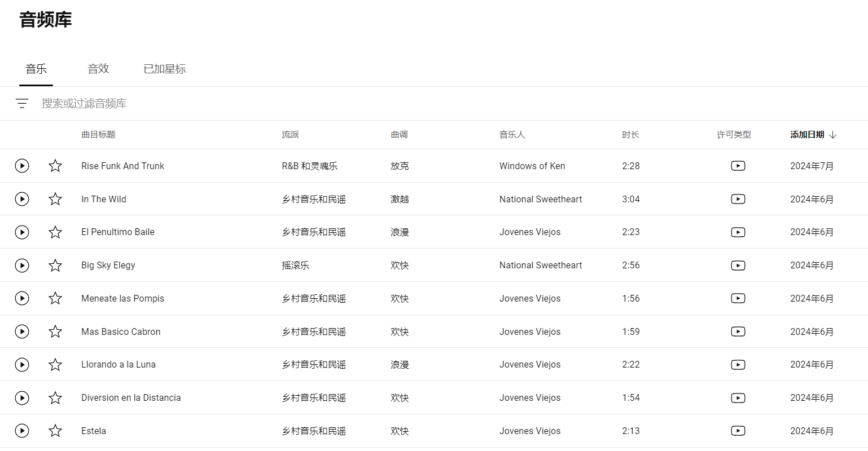Play the track Llorando a la Luna

click(x=22, y=365)
